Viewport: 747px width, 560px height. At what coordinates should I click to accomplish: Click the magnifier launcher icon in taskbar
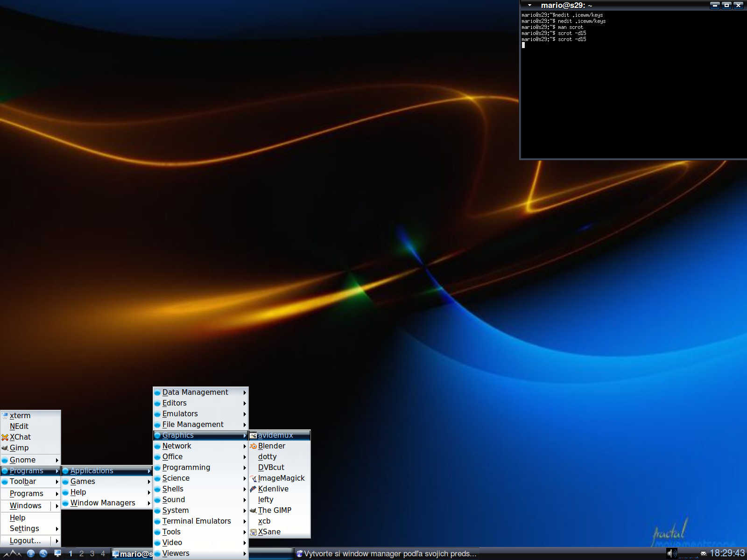click(43, 553)
